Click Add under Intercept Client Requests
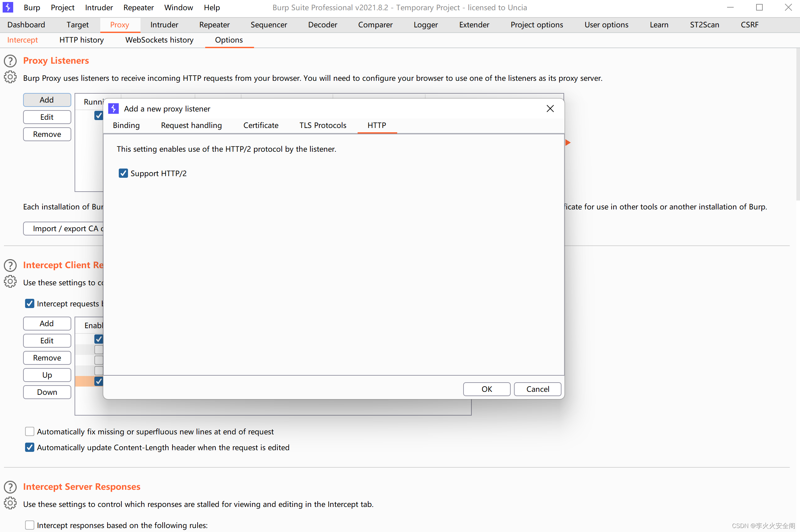800x532 pixels. [x=47, y=324]
